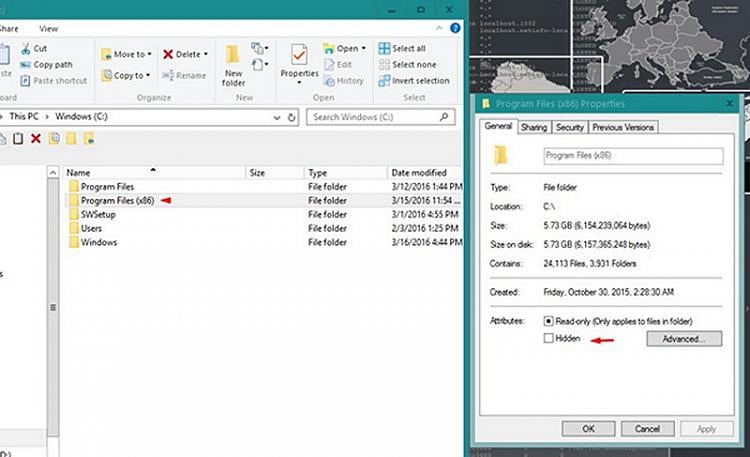750x457 pixels.
Task: Click the folder name field in Properties
Action: [x=633, y=156]
